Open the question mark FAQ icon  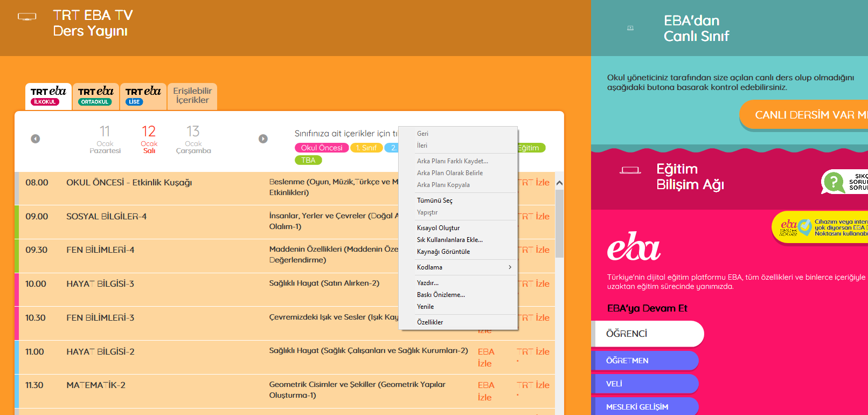pyautogui.click(x=834, y=182)
